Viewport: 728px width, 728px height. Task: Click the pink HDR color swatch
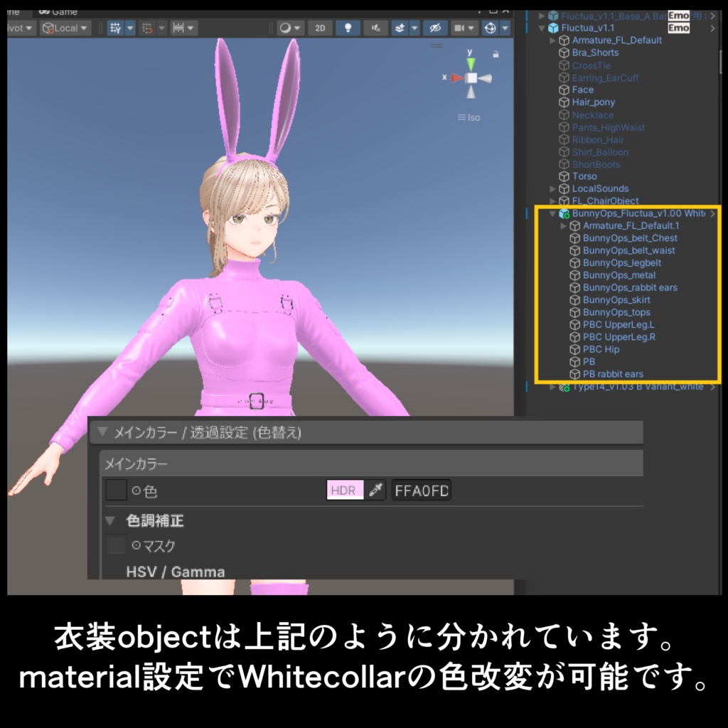[x=345, y=491]
